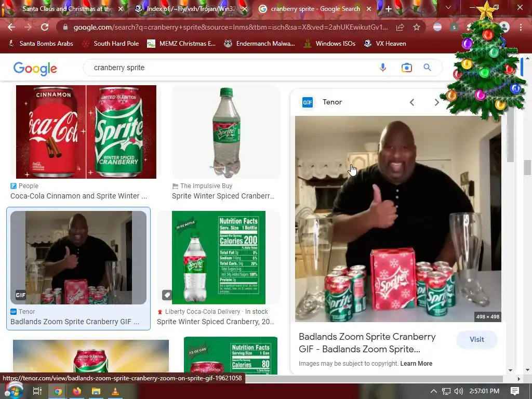Click the Google logo

coord(35,68)
